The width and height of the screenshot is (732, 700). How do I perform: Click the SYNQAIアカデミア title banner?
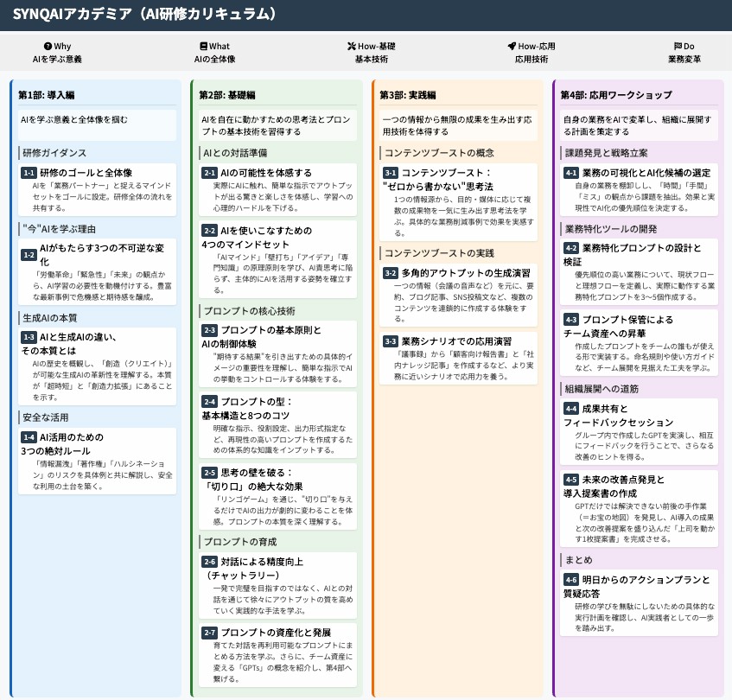click(x=147, y=14)
